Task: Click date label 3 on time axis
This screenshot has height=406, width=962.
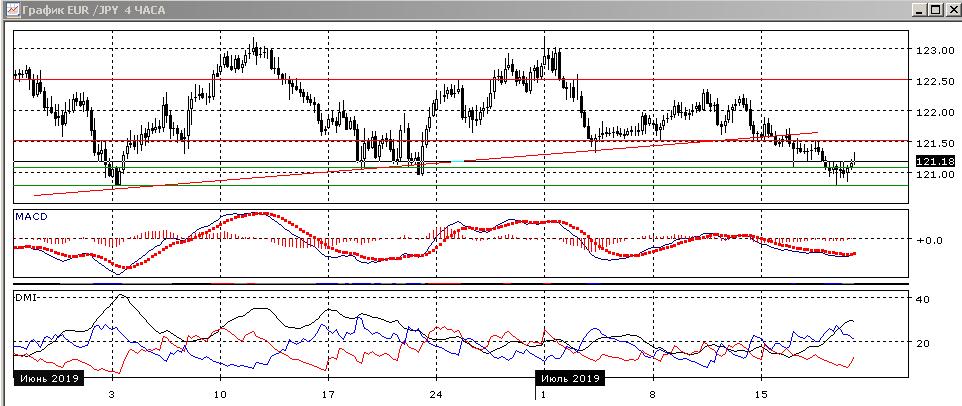Action: point(112,394)
